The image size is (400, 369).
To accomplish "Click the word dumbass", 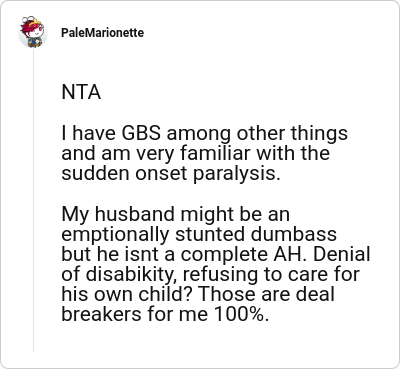I will [293, 234].
